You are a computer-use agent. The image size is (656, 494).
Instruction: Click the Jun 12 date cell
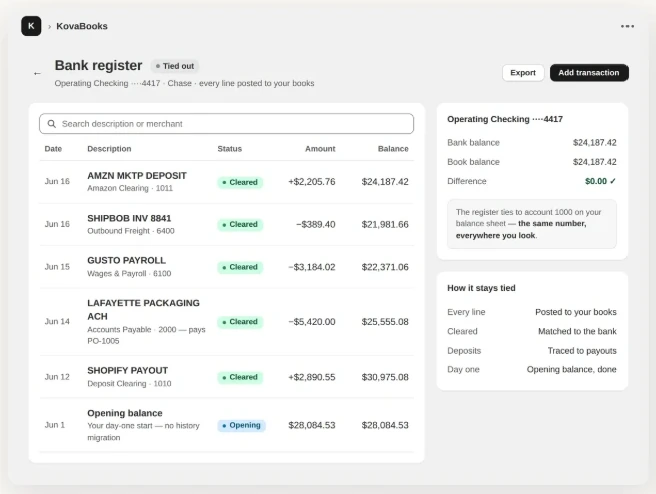tap(57, 377)
